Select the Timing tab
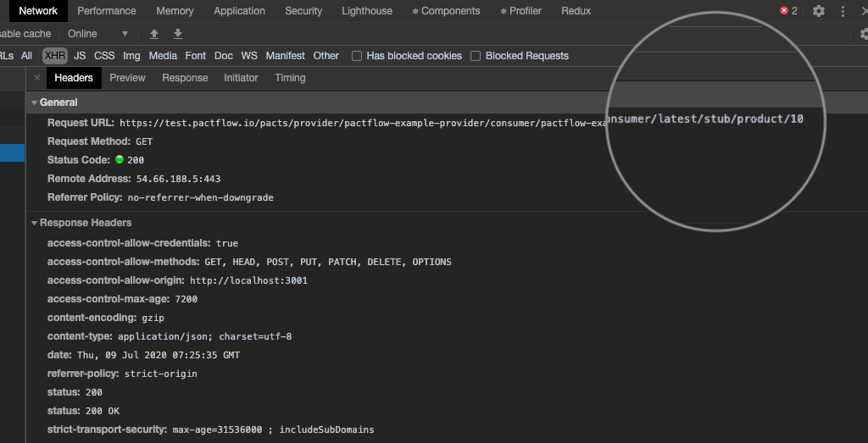 [x=290, y=78]
